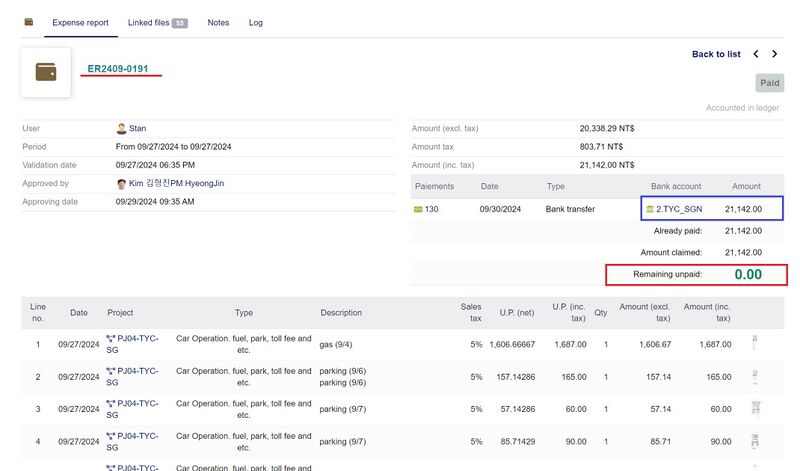Click bank icon next to 2.TYC_SGN
The width and height of the screenshot is (800, 471).
649,209
